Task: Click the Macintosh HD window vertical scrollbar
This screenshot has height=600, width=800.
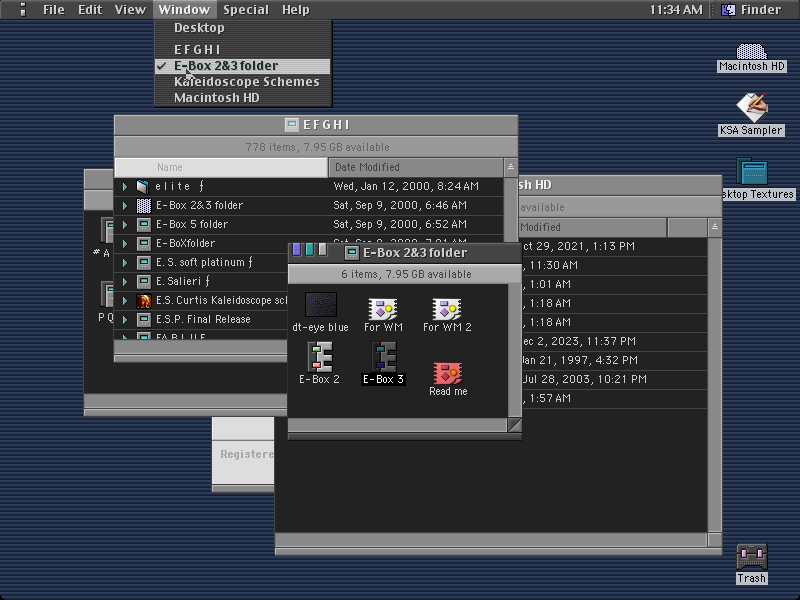Action: pyautogui.click(x=715, y=385)
